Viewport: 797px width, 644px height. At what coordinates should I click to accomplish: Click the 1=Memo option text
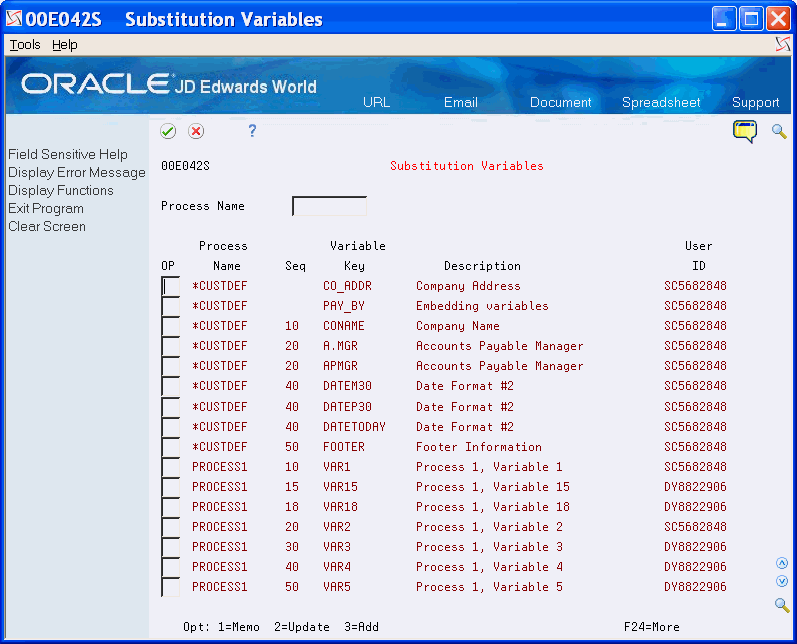pos(239,627)
